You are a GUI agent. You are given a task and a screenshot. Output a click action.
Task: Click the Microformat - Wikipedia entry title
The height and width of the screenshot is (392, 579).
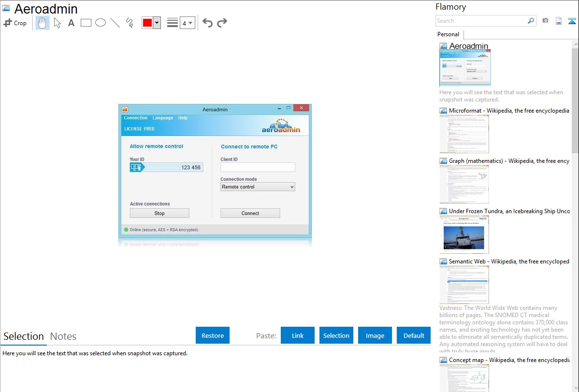pos(509,111)
